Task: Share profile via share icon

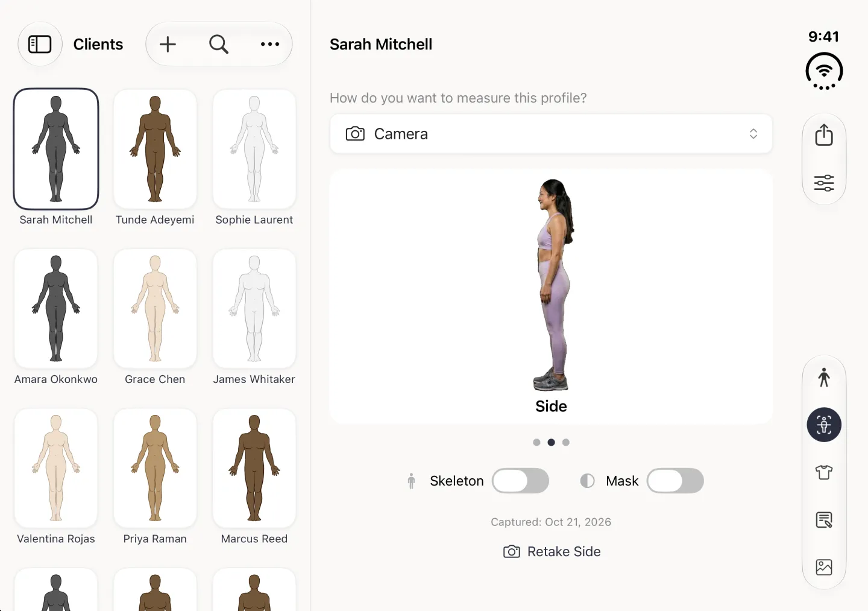Action: point(824,135)
